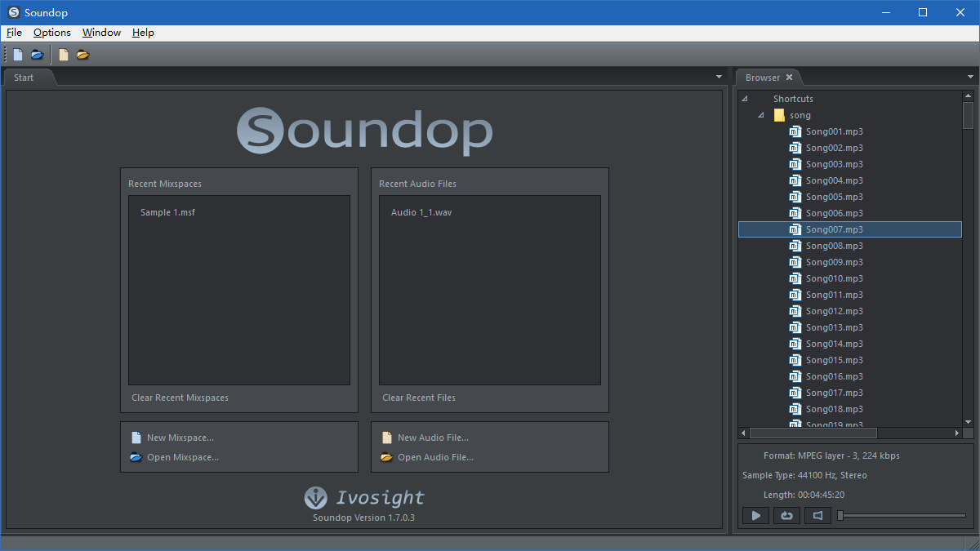Open the Browser panel dropdown menu arrow
The width and height of the screenshot is (980, 551).
pos(969,76)
